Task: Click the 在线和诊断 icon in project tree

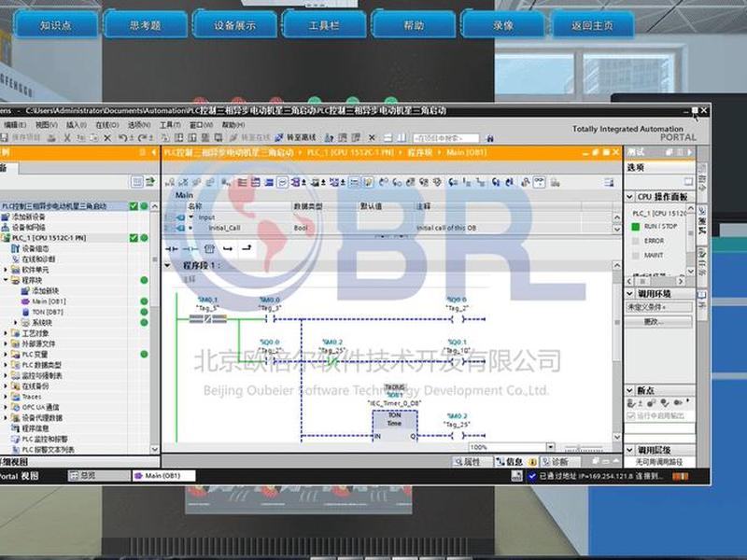Action: click(x=15, y=259)
